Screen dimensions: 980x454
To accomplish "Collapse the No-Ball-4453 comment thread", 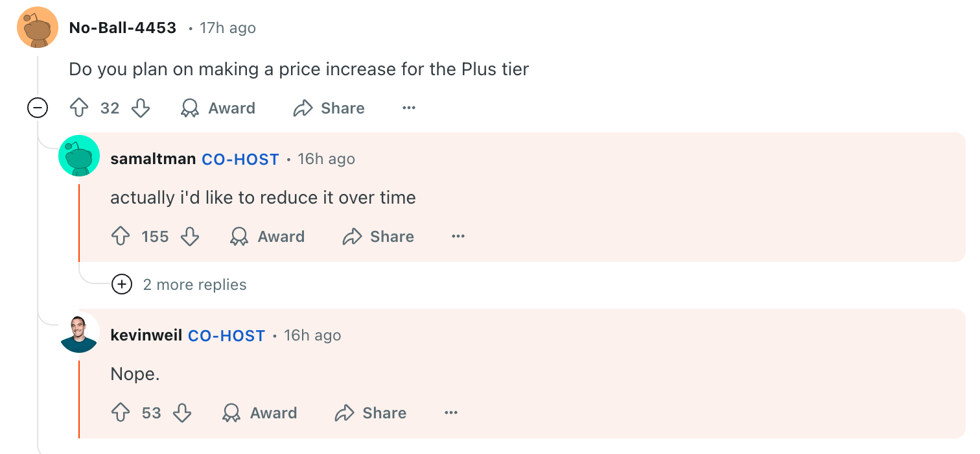I will pyautogui.click(x=38, y=108).
